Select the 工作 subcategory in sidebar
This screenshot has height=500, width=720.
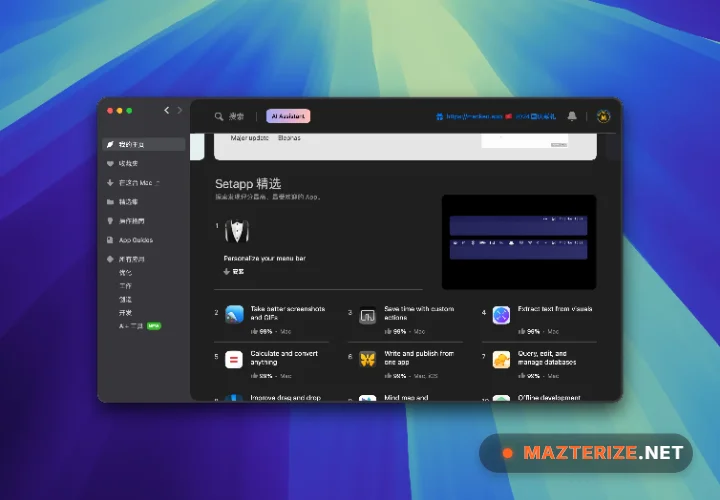(125, 286)
